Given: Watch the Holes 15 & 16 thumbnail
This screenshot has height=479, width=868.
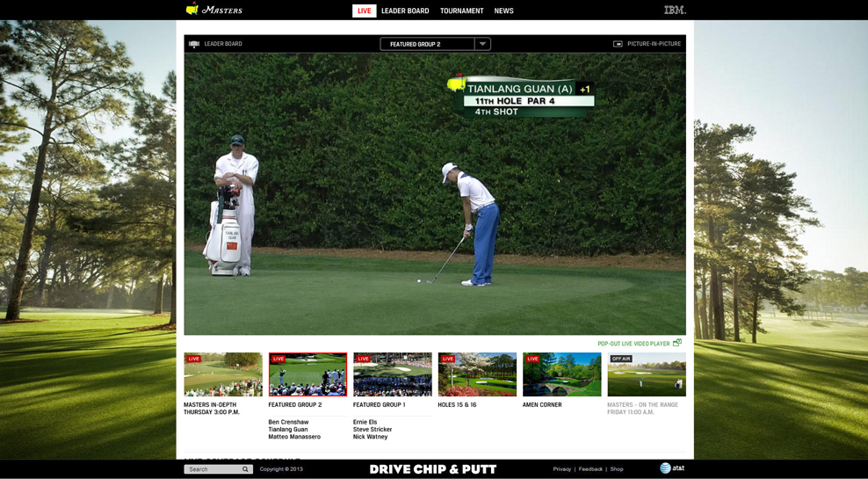Looking at the screenshot, I should pyautogui.click(x=477, y=374).
